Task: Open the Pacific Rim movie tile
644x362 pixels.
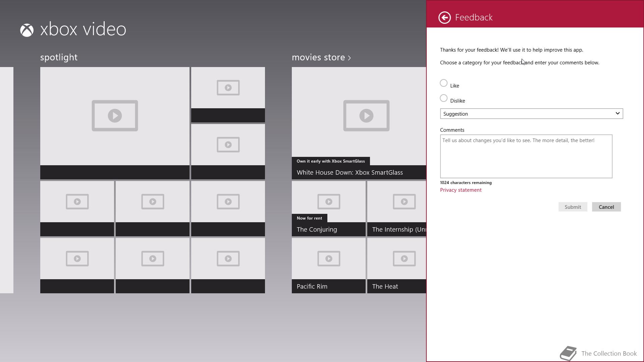Action: click(328, 265)
